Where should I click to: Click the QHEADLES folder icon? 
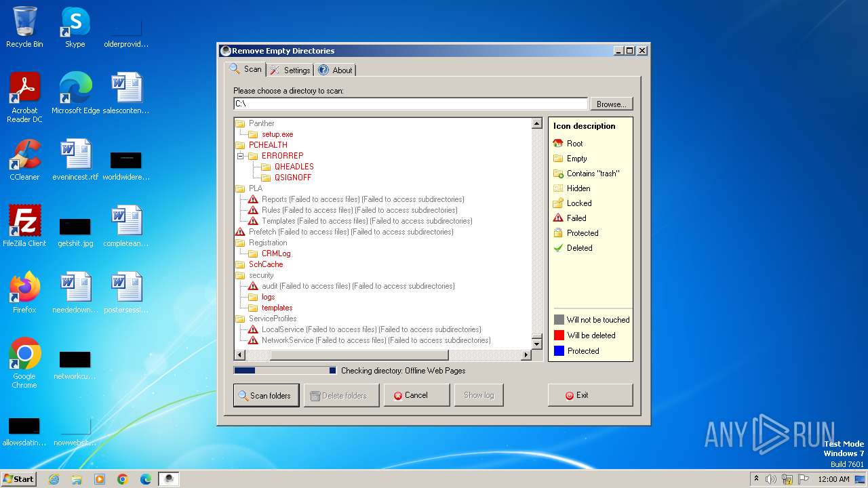coord(266,167)
